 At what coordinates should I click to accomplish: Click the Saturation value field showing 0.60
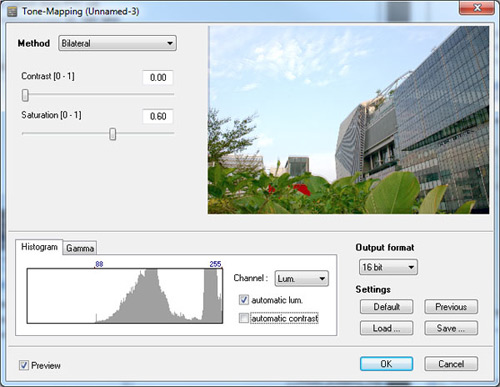(158, 116)
